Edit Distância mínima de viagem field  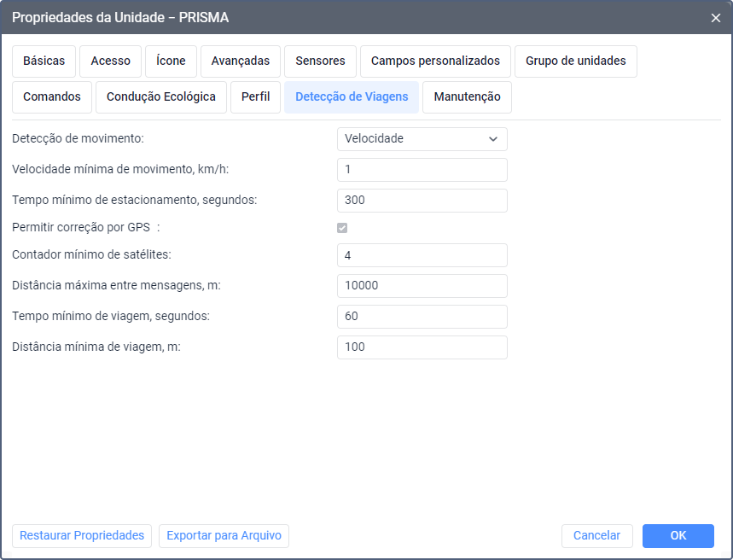pos(422,347)
